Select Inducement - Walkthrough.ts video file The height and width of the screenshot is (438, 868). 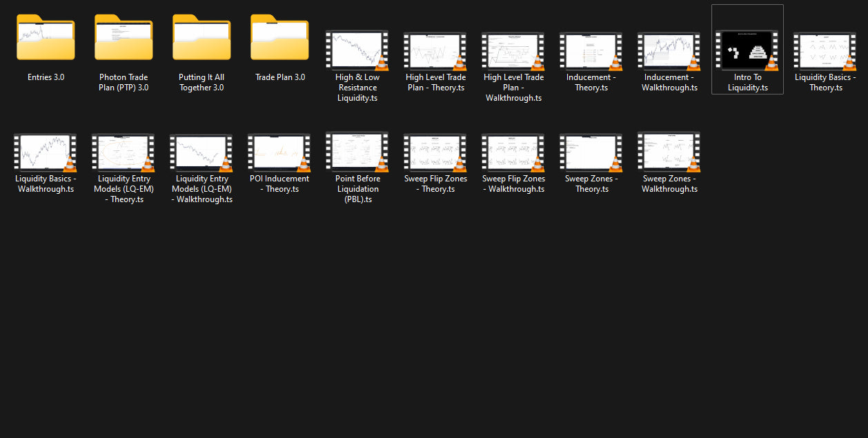(x=669, y=50)
